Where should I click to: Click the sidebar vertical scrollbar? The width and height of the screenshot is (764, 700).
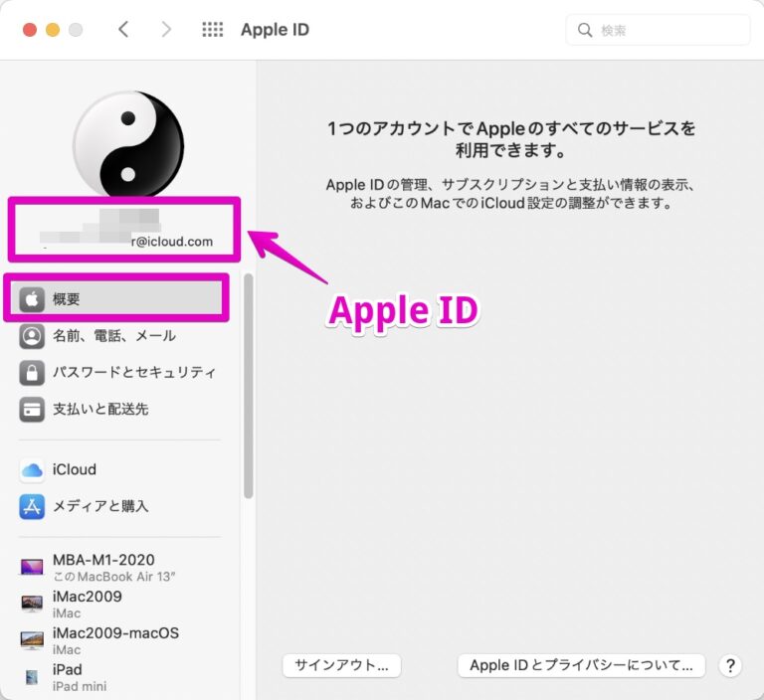tap(249, 386)
